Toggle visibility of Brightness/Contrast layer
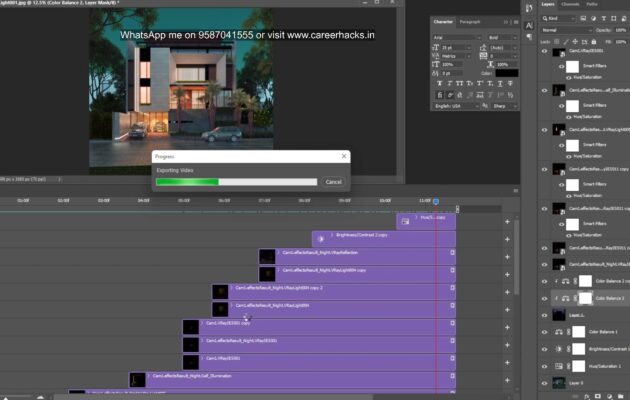 [x=545, y=348]
